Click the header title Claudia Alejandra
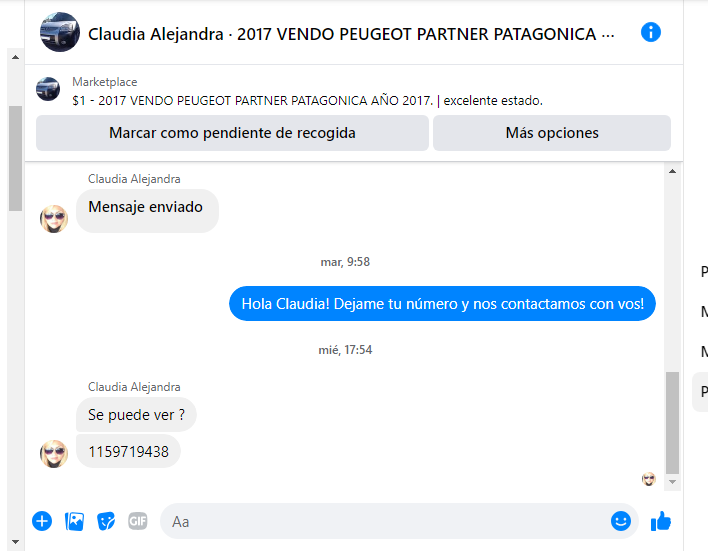The image size is (708, 551). coord(156,34)
